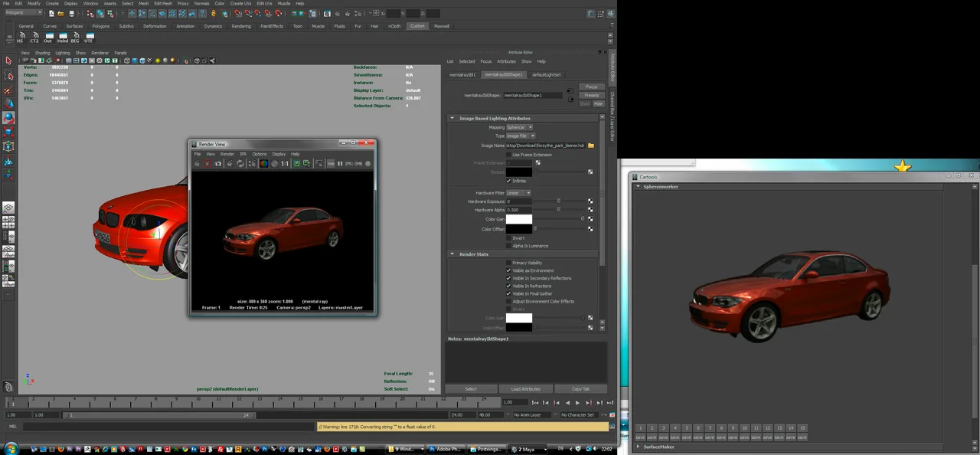Click the Open Scene folder icon
Image resolution: width=980 pixels, height=455 pixels.
click(62, 14)
